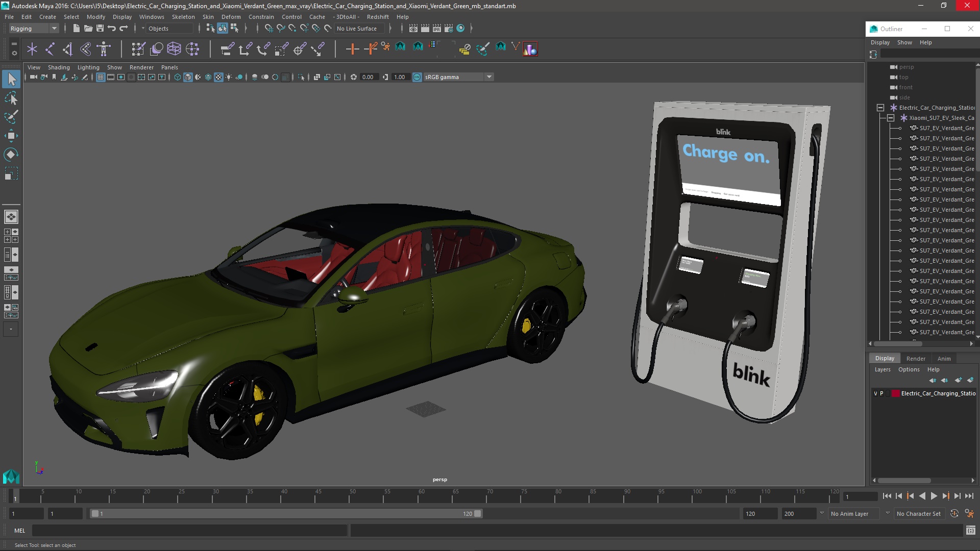This screenshot has width=980, height=551.
Task: Select the Create Joint tool on shelf
Action: [50, 49]
